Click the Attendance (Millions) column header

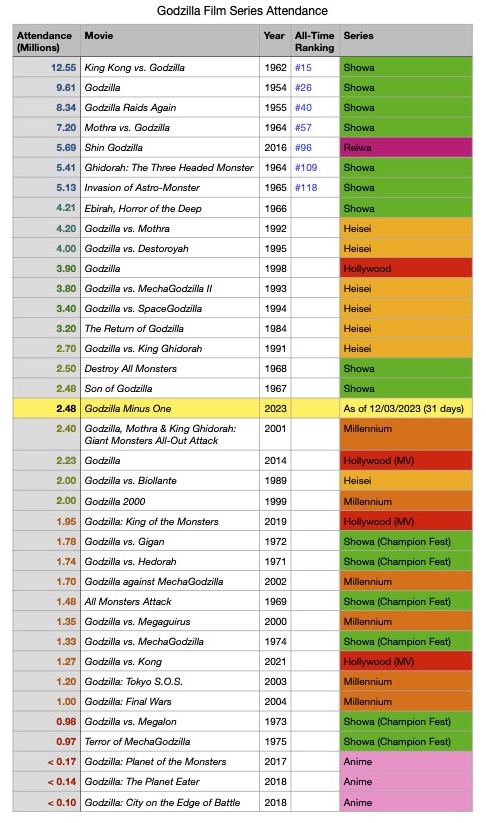coord(46,41)
